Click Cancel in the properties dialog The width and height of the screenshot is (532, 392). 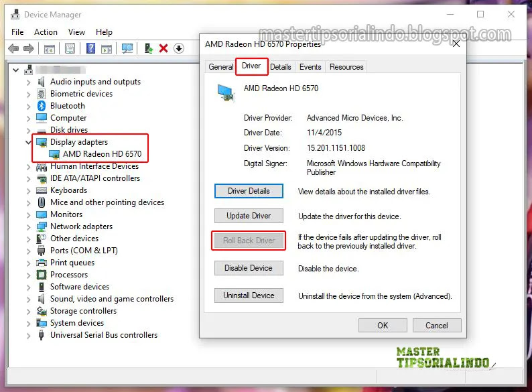[x=437, y=326]
